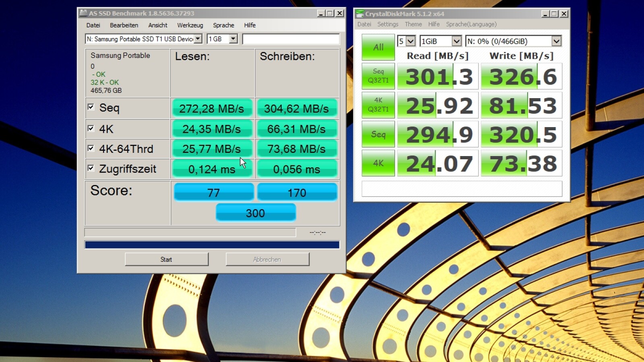Open the test count dropdown showing 5
The height and width of the screenshot is (362, 644).
point(410,41)
